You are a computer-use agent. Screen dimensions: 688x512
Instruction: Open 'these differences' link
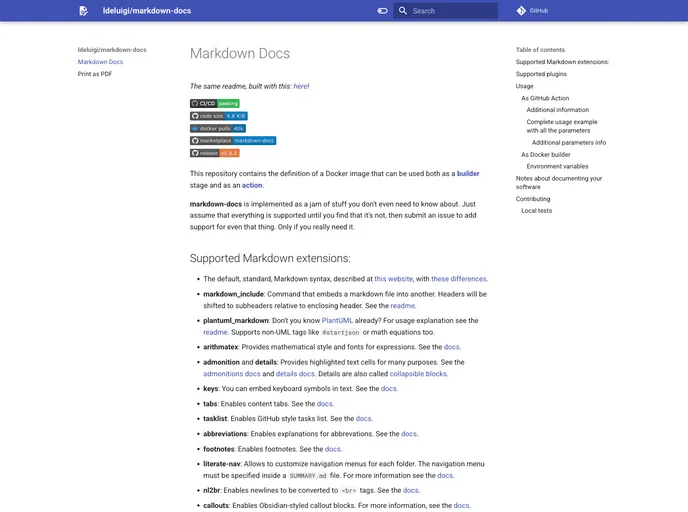[459, 279]
